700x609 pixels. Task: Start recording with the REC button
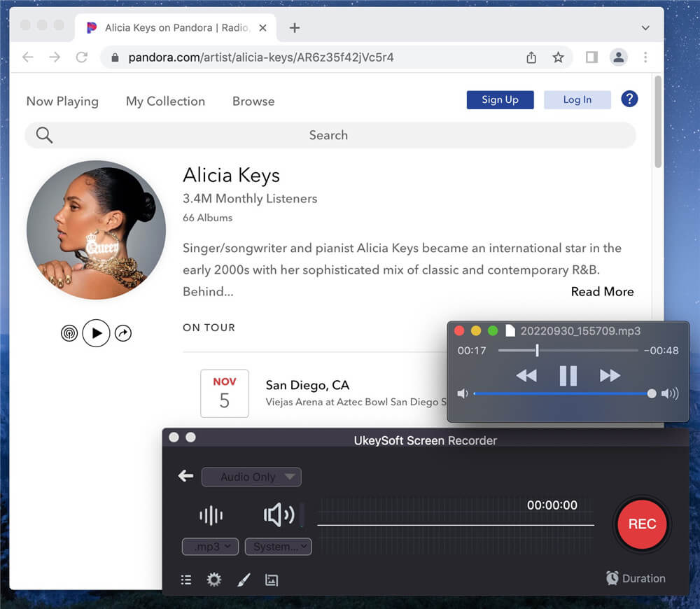[x=642, y=524]
